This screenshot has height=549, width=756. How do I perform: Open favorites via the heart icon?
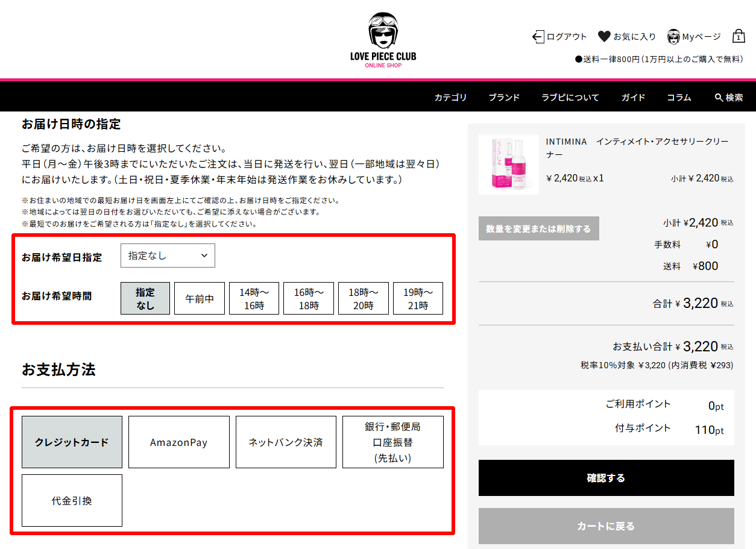pos(604,37)
